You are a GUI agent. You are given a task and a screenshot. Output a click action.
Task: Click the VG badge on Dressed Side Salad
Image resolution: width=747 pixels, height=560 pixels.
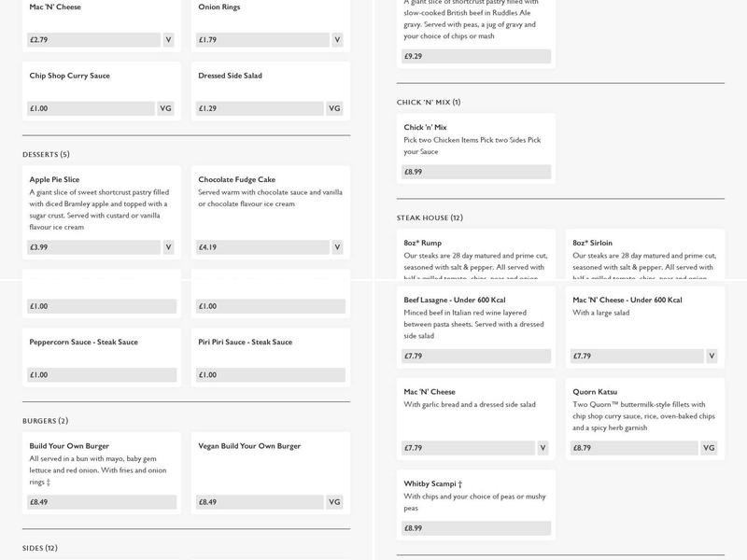pyautogui.click(x=335, y=108)
